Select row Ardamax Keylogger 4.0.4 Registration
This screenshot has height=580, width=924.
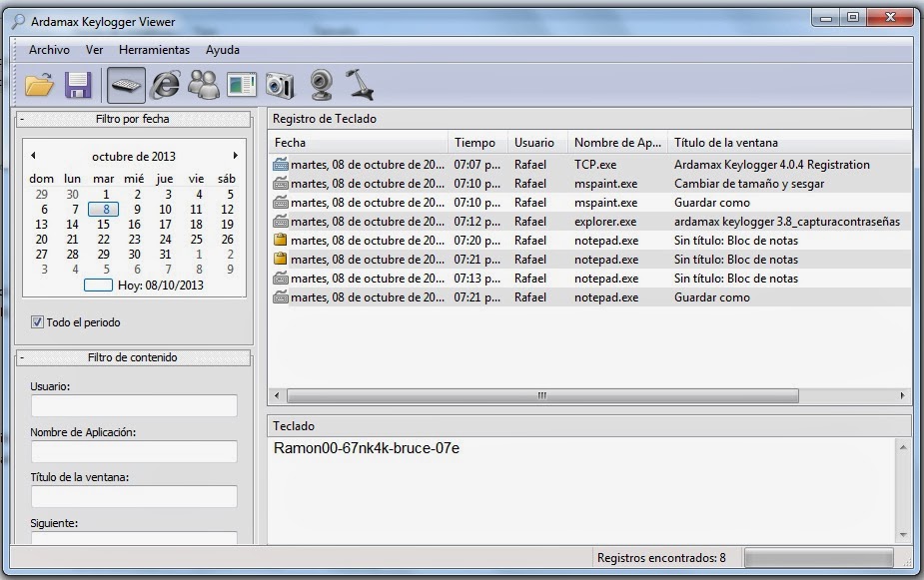click(x=589, y=165)
